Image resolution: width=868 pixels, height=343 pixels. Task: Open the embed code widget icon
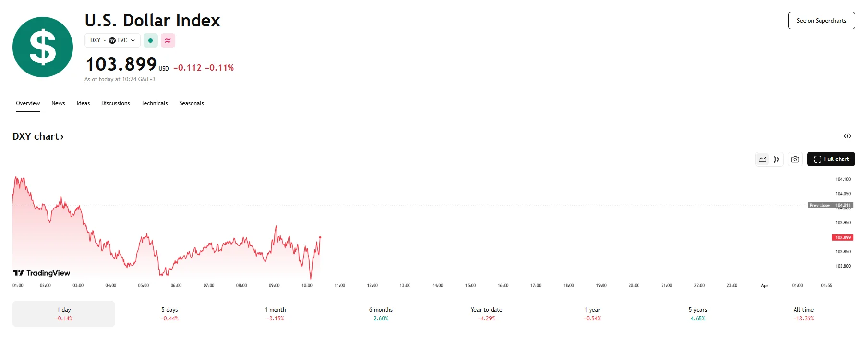[x=847, y=136]
